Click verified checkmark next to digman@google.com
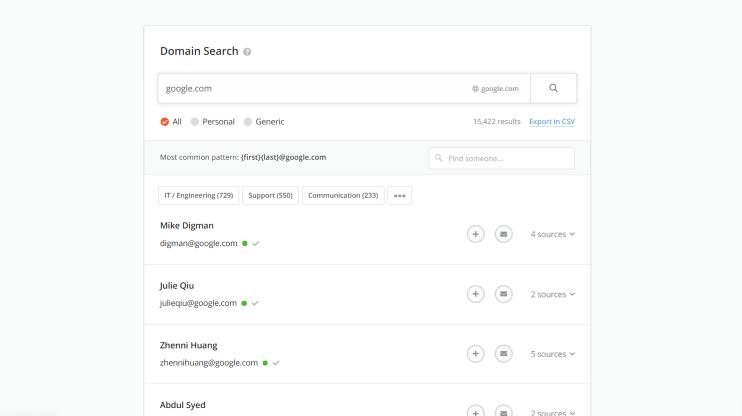This screenshot has height=416, width=742. click(256, 243)
